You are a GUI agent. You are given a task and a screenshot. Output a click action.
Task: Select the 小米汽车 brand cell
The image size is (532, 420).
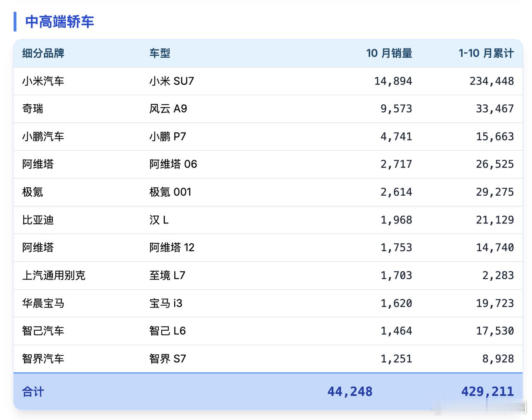[x=43, y=81]
